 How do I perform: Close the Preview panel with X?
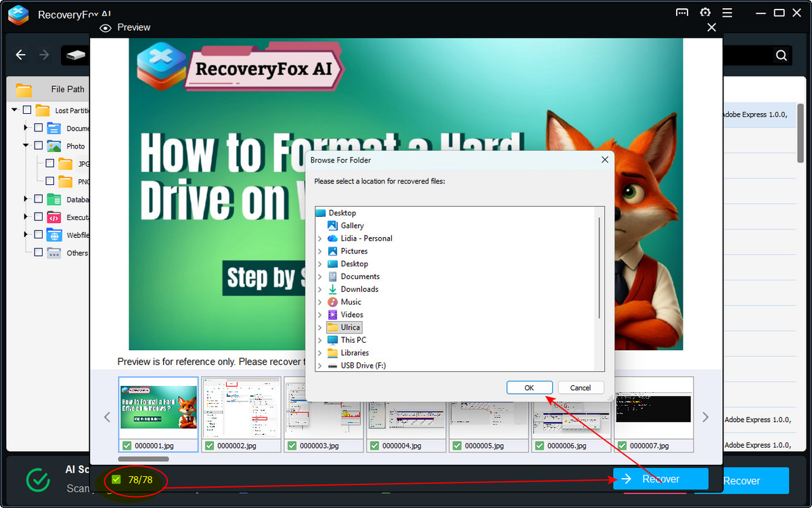[711, 28]
